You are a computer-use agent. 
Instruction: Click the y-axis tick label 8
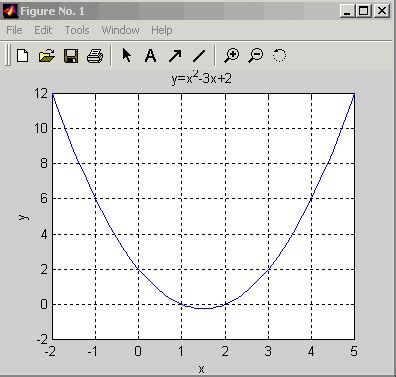click(44, 163)
